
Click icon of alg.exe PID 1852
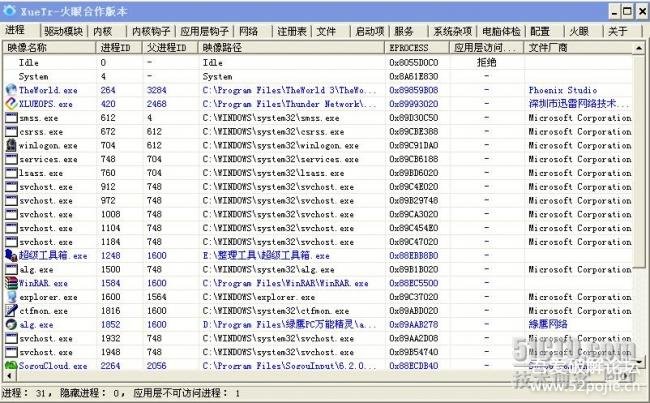(x=11, y=324)
